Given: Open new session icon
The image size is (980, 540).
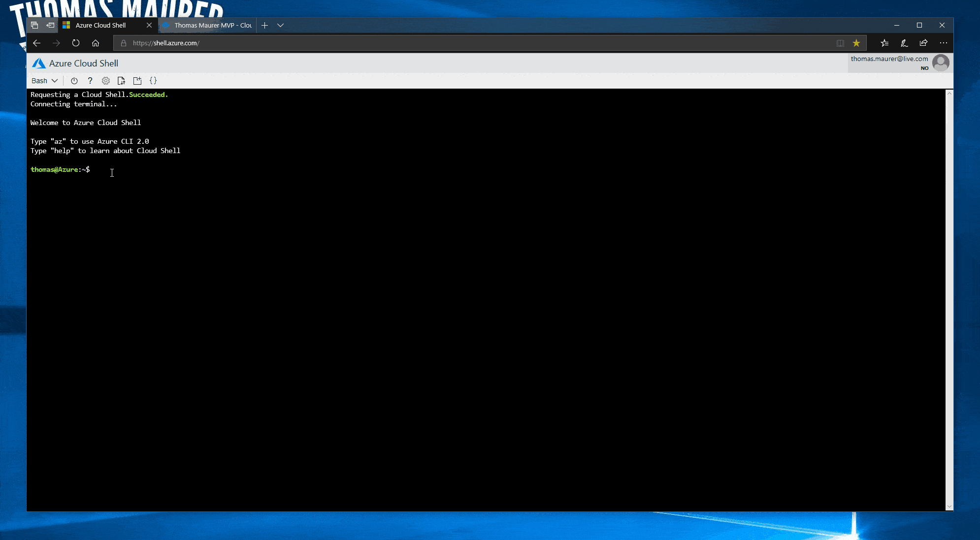Looking at the screenshot, I should 137,81.
